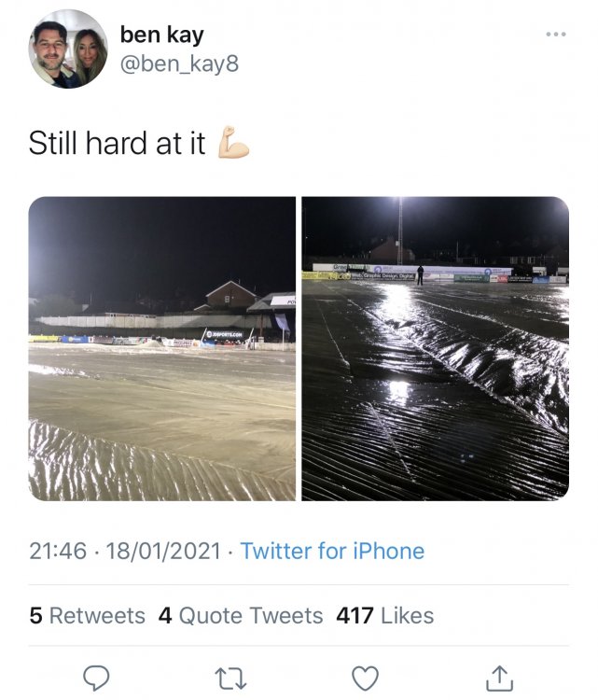Click the flexed bicep emoji
The width and height of the screenshot is (598, 700).
[x=232, y=144]
